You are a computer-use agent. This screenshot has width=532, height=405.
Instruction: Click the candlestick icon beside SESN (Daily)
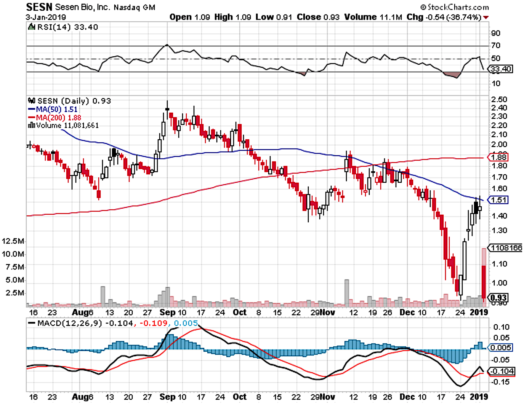click(32, 101)
